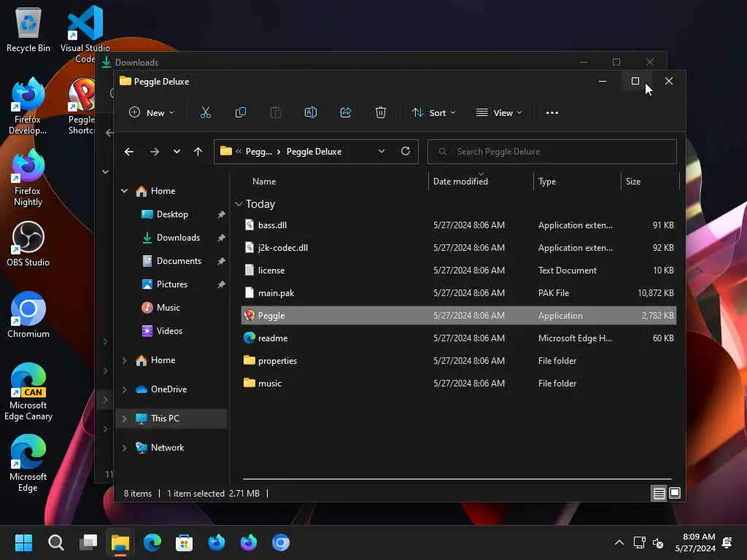Image resolution: width=747 pixels, height=560 pixels.
Task: Click the Paste clipboard icon
Action: click(275, 113)
